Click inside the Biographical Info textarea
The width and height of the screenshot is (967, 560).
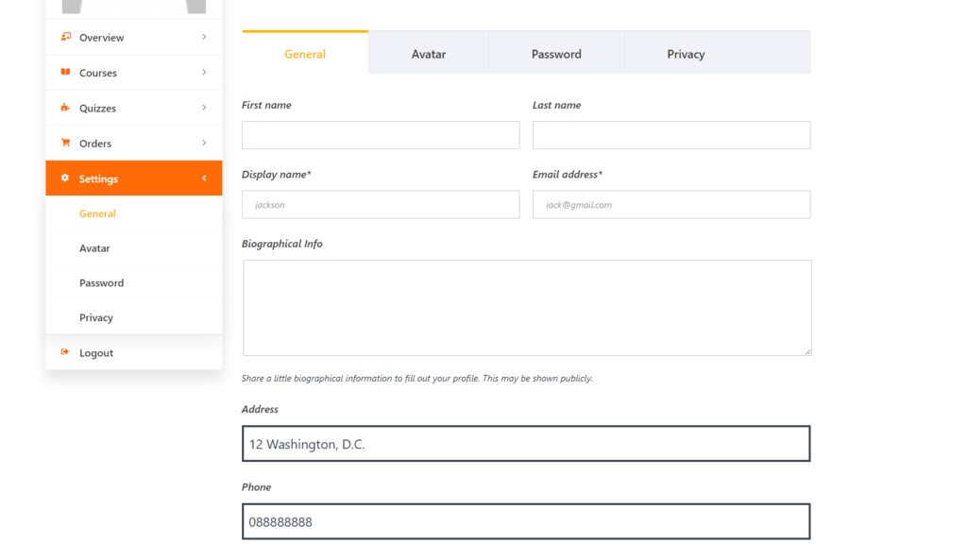(x=527, y=308)
